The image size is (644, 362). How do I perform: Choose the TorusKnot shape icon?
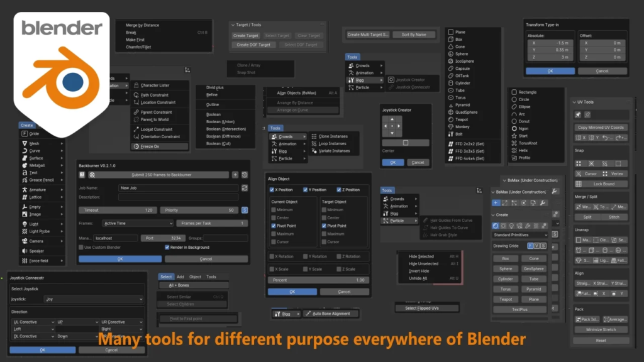(x=514, y=143)
